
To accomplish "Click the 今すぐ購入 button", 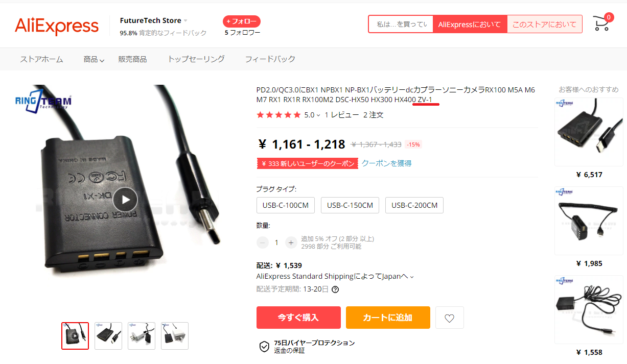I will tap(298, 318).
